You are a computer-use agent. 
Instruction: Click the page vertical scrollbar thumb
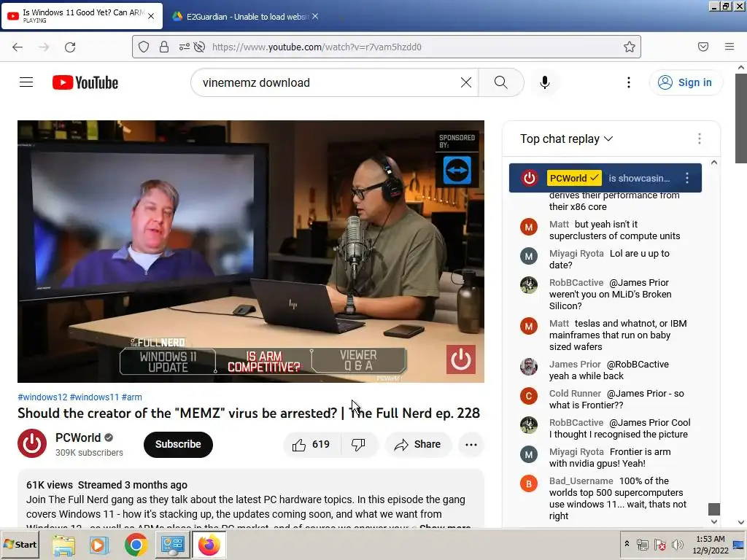(741, 119)
